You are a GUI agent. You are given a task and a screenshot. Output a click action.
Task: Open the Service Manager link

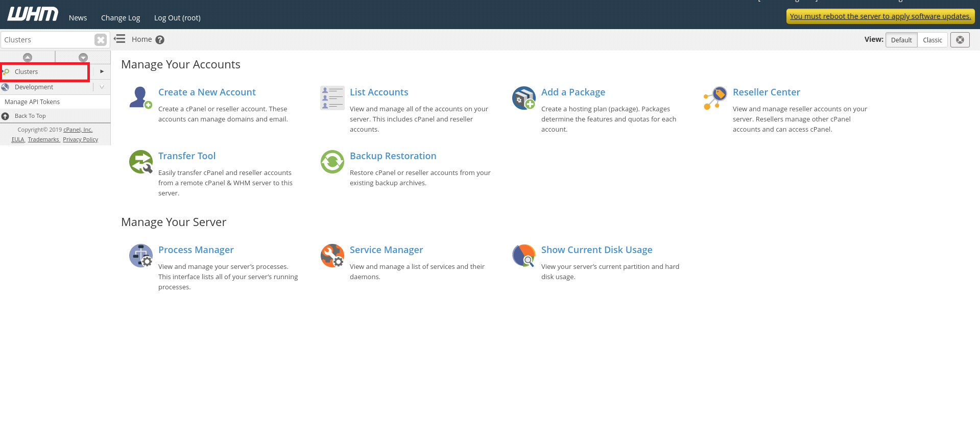pyautogui.click(x=387, y=250)
